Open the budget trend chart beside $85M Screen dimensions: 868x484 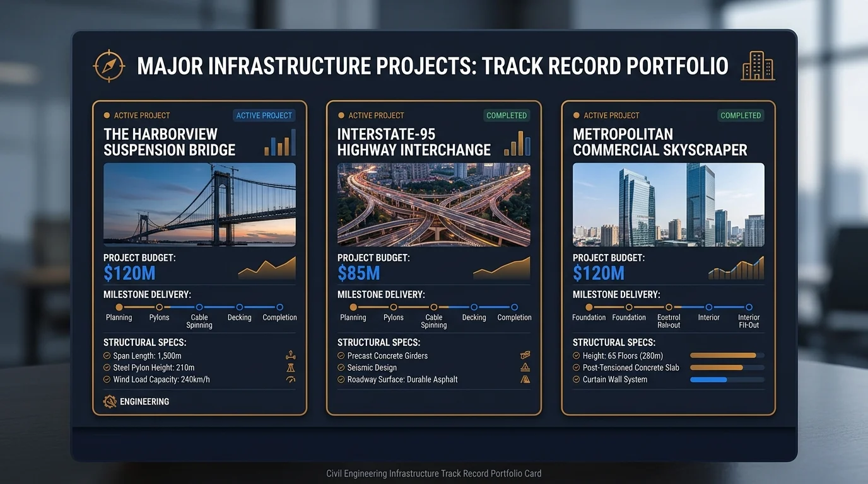[501, 268]
